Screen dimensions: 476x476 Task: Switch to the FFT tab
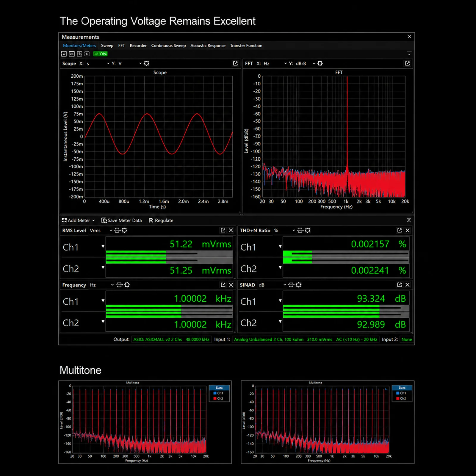pos(121,46)
